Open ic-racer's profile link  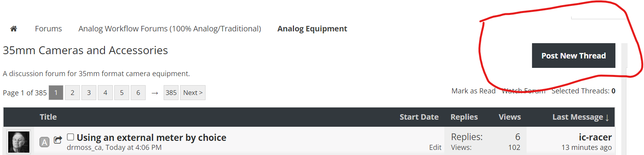tap(595, 137)
